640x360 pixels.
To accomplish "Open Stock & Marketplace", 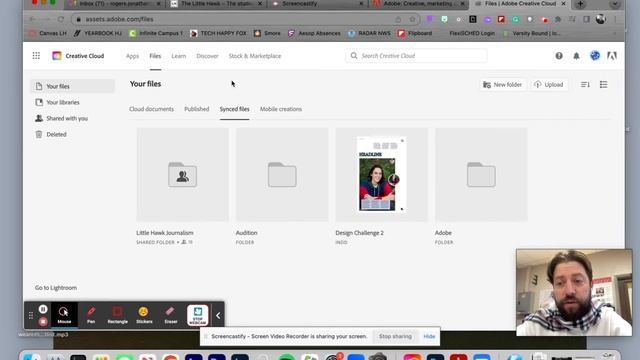I will click(x=255, y=56).
